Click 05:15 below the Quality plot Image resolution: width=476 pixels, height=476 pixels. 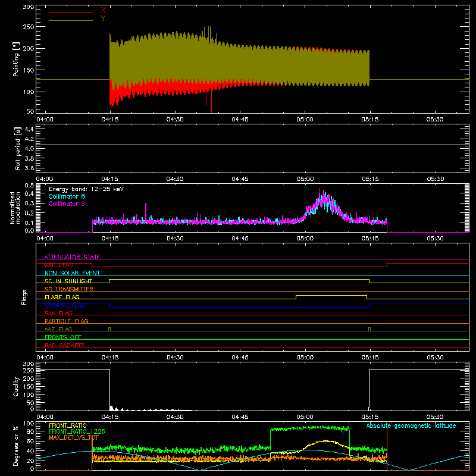pos(369,417)
